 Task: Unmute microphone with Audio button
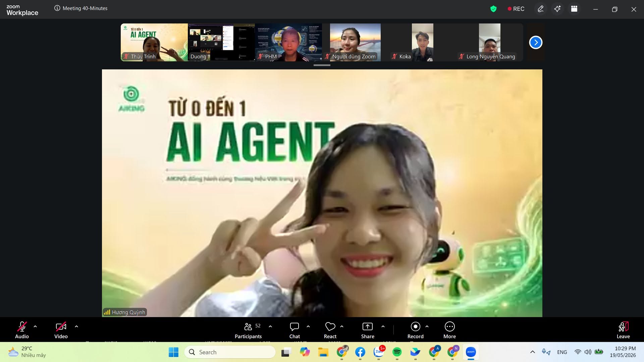click(22, 330)
